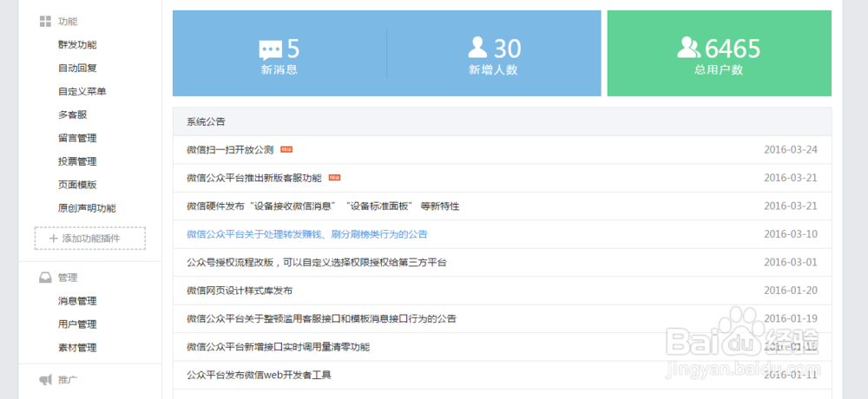Image resolution: width=868 pixels, height=399 pixels.
Task: Open 公众平台发布微信web开发者工具 announcement
Action: pos(259,376)
